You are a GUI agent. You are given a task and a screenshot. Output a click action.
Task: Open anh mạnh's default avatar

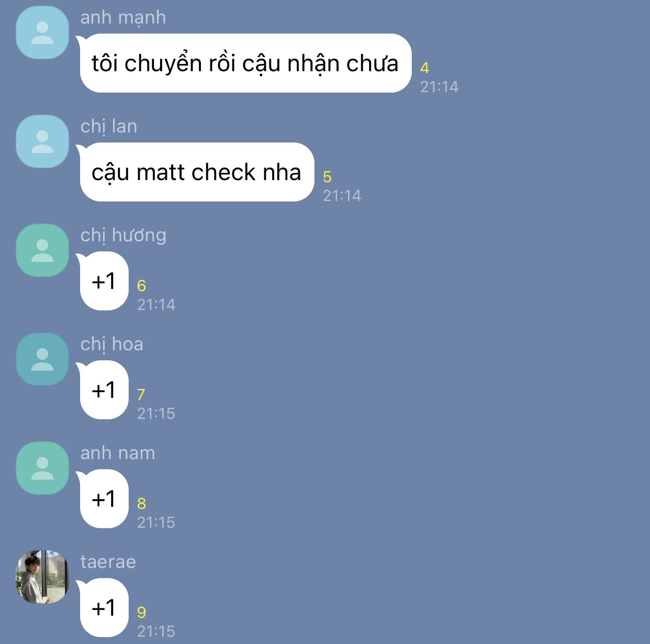(x=42, y=32)
